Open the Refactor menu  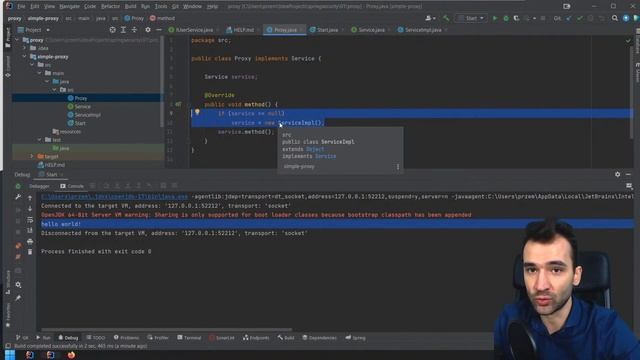(x=110, y=7)
